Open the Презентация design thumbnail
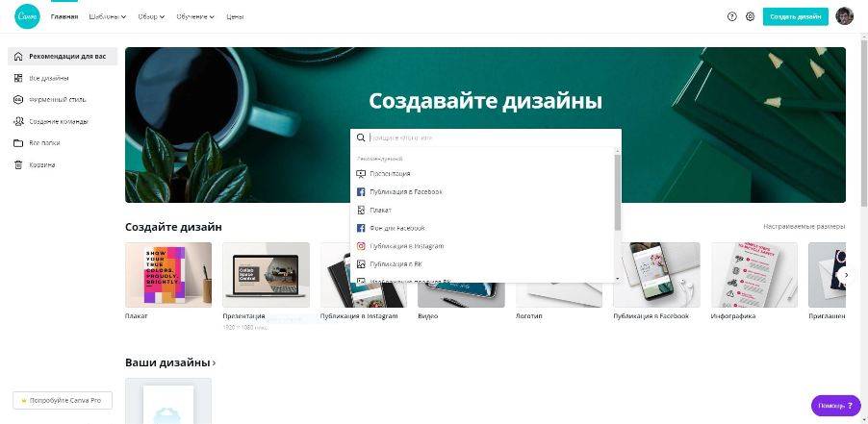Screen dimensions: 868x424 coord(266,275)
